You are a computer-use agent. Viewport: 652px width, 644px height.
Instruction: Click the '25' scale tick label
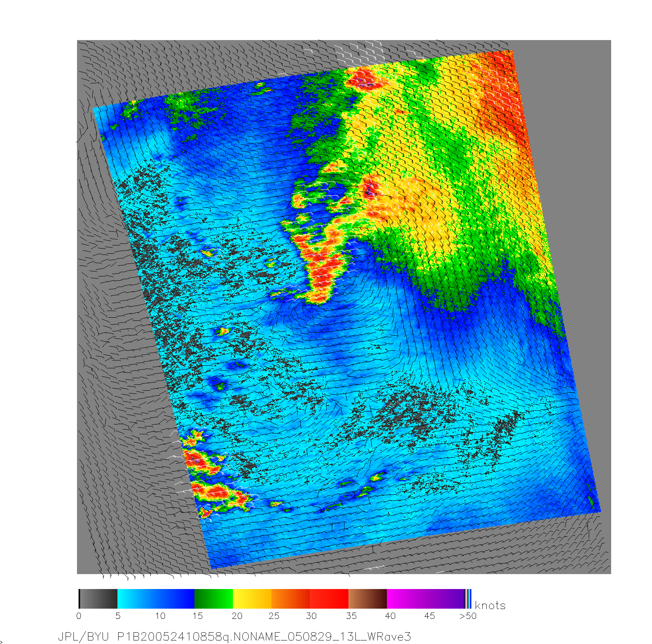(x=274, y=616)
